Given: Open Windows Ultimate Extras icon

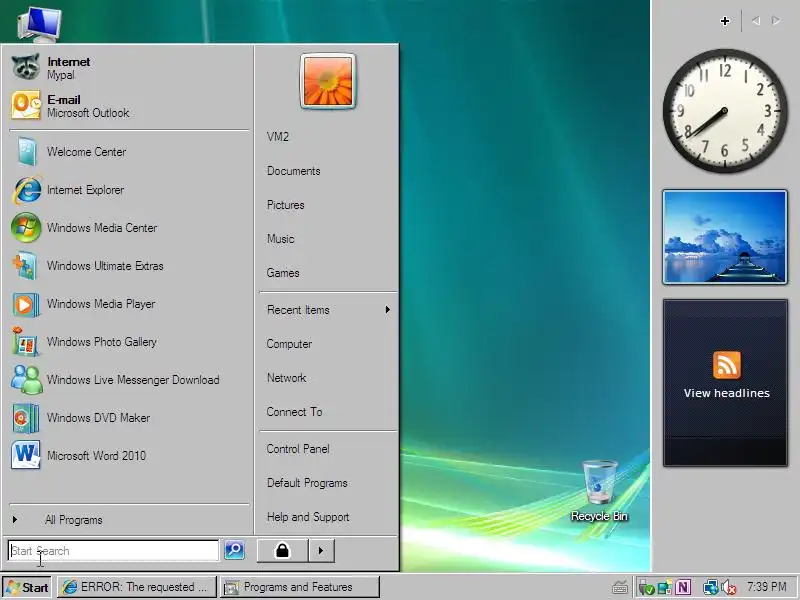Looking at the screenshot, I should coord(25,265).
